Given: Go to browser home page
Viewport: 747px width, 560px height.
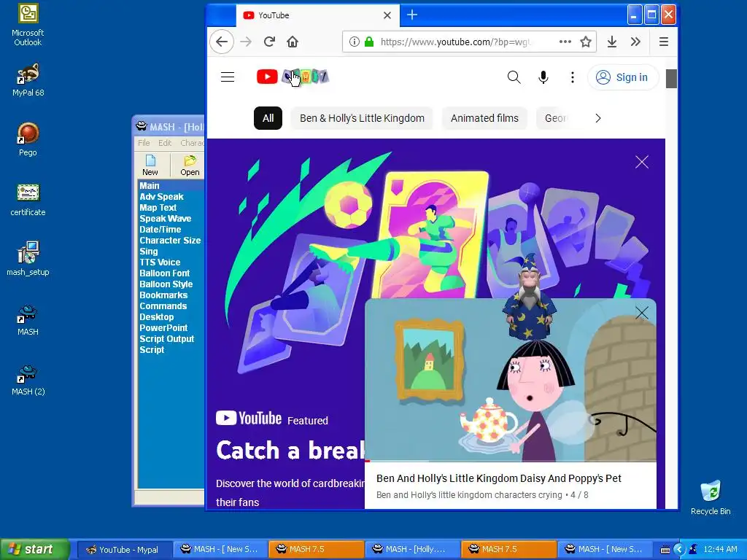Looking at the screenshot, I should coord(293,42).
